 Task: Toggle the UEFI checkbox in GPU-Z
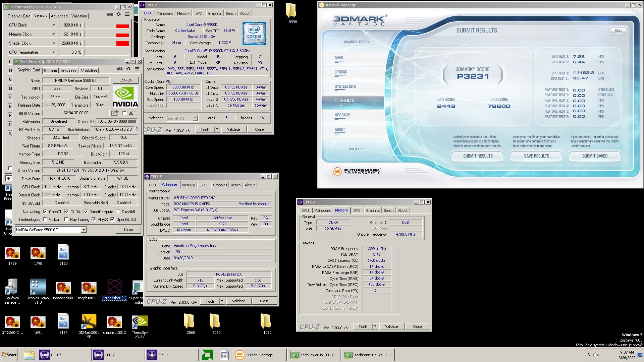pyautogui.click(x=124, y=113)
